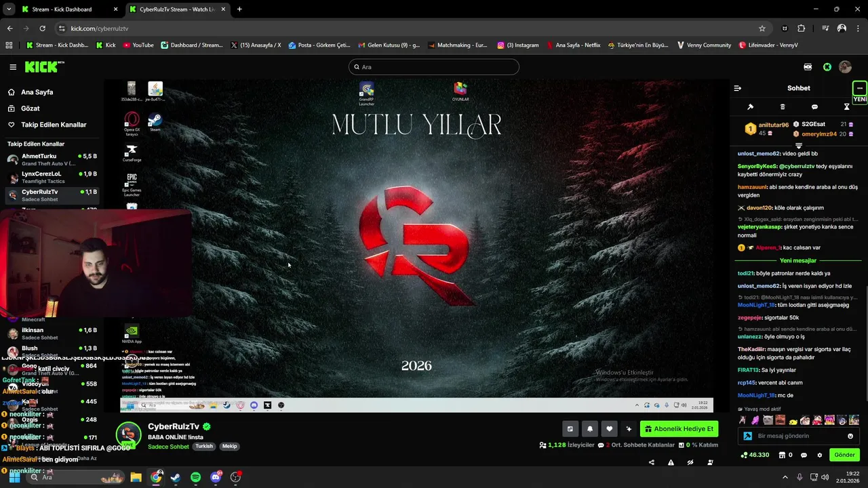Open LynxCerezLoL channel in the followed list
The image size is (868, 488).
[52, 177]
